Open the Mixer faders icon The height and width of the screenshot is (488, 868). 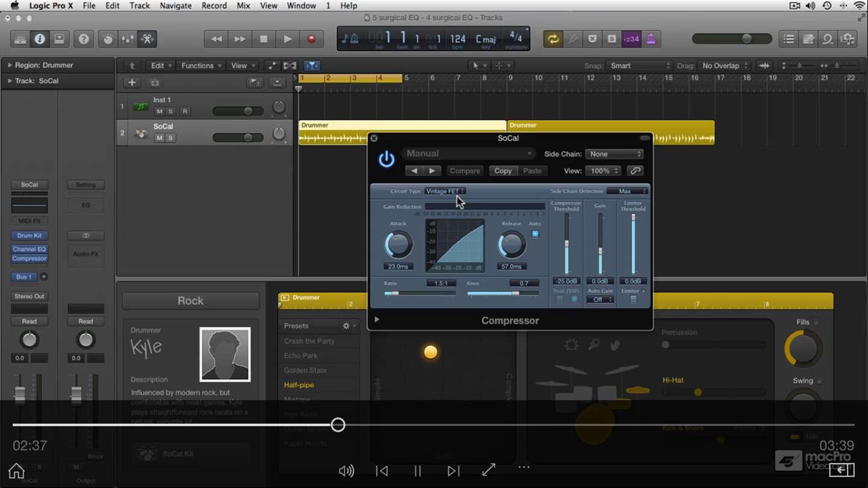coord(128,39)
